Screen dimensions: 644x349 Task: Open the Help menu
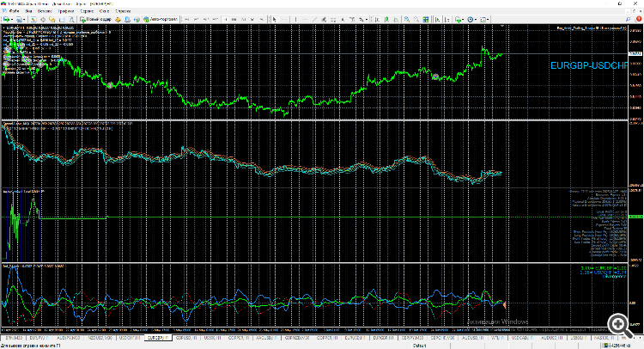[x=123, y=11]
